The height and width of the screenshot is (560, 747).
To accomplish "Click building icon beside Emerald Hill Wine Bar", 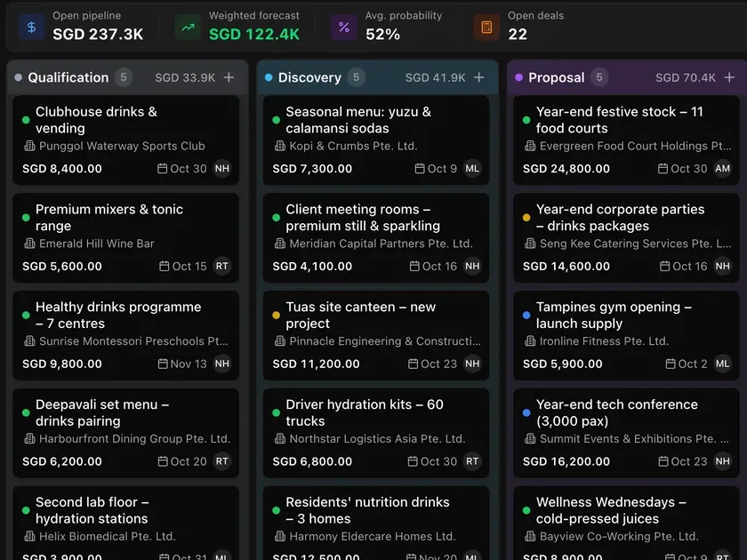I will tap(29, 244).
